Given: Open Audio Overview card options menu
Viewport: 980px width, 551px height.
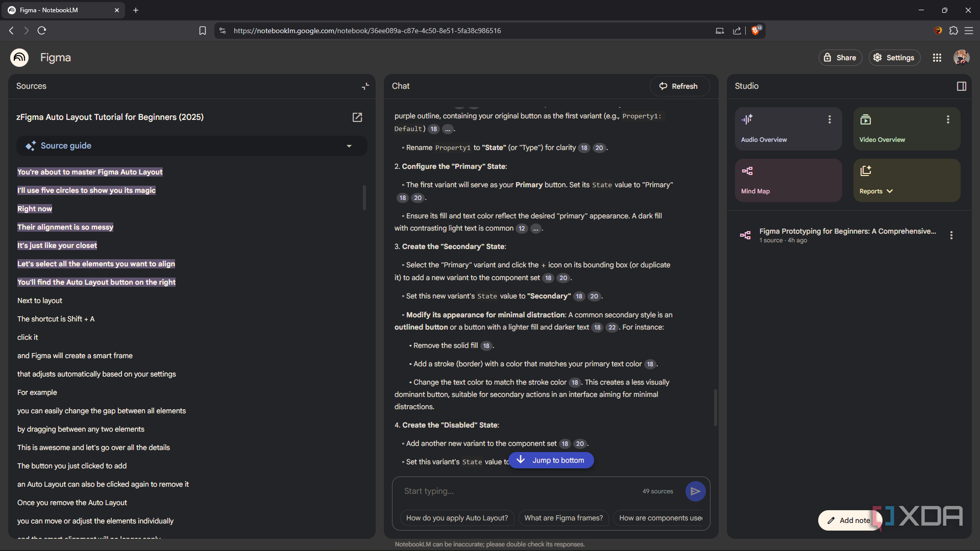Looking at the screenshot, I should [x=829, y=119].
